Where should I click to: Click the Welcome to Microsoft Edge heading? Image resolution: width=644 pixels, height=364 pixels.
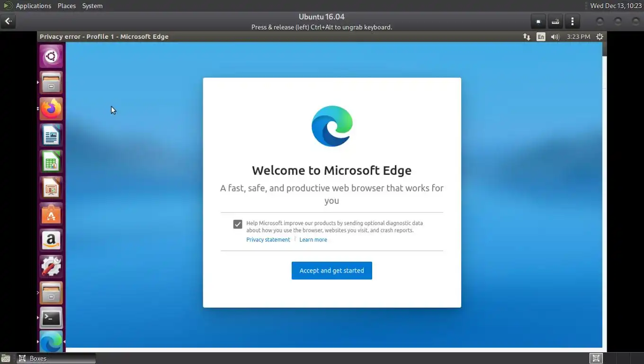pos(331,170)
